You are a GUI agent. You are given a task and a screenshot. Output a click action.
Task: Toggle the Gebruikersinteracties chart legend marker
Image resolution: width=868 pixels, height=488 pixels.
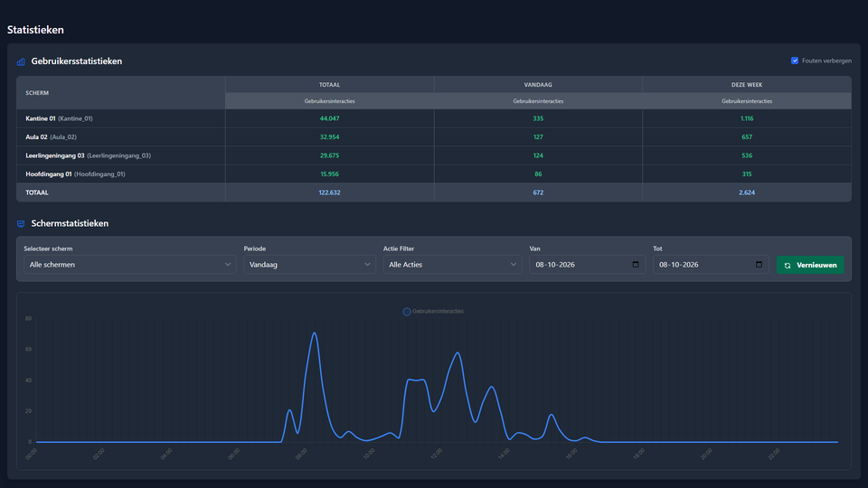click(x=407, y=312)
